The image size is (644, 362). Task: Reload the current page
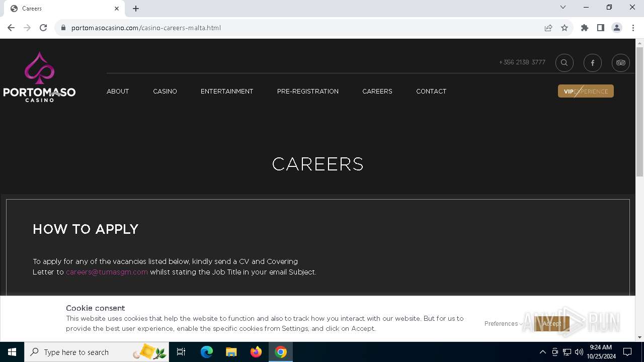point(43,28)
